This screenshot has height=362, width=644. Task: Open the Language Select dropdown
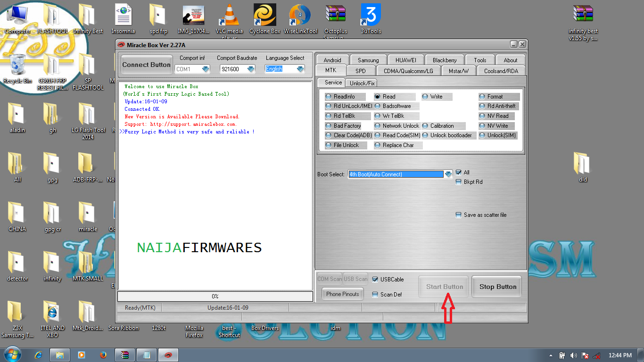click(x=299, y=68)
